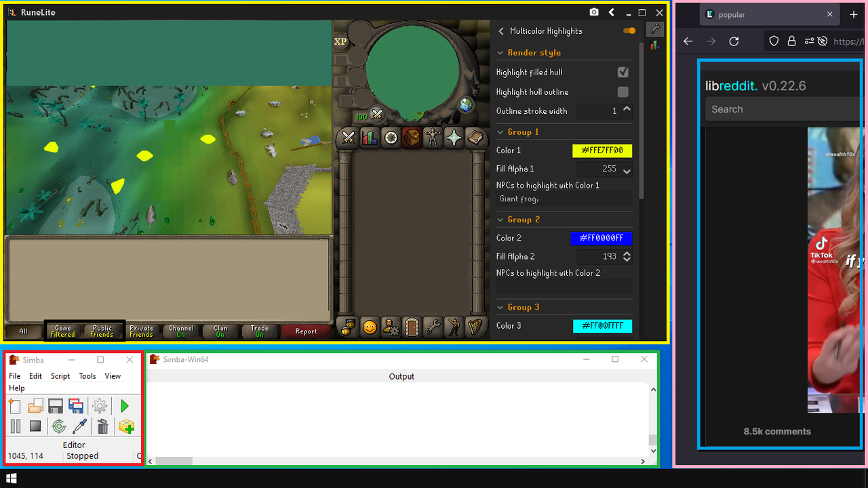Open the Combat Options tab in RuneLite
868x488 pixels.
click(x=349, y=138)
